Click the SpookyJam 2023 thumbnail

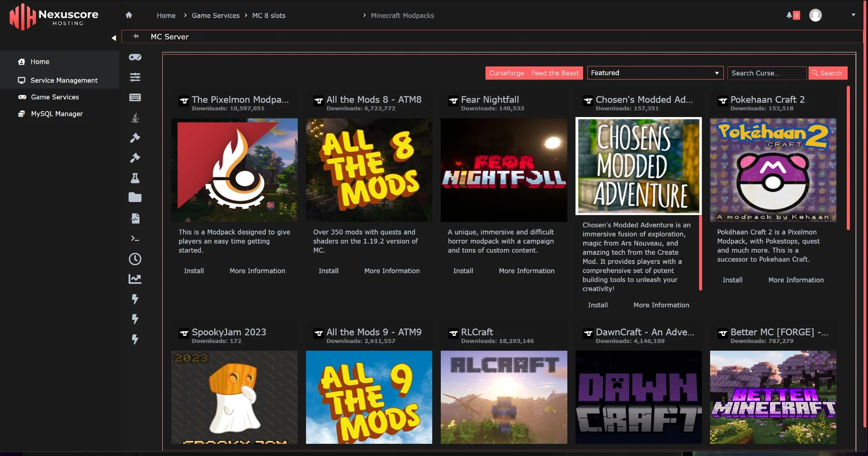tap(234, 397)
